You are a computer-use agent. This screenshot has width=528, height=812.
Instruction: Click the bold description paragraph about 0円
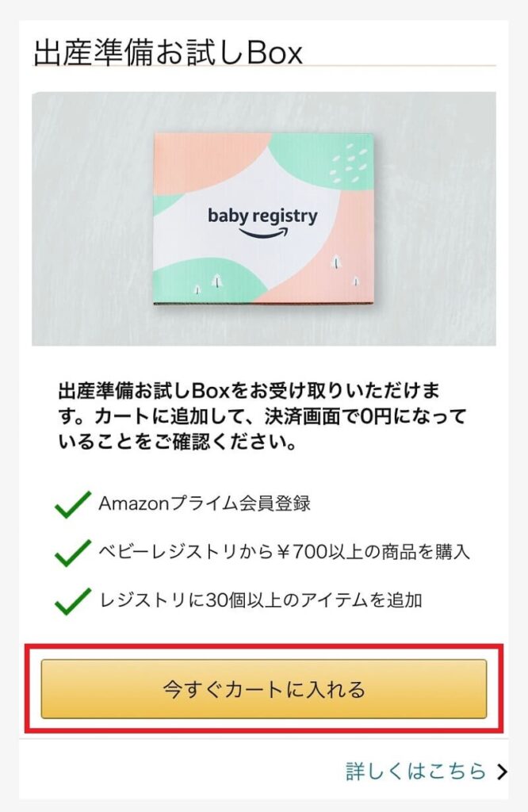tap(262, 417)
